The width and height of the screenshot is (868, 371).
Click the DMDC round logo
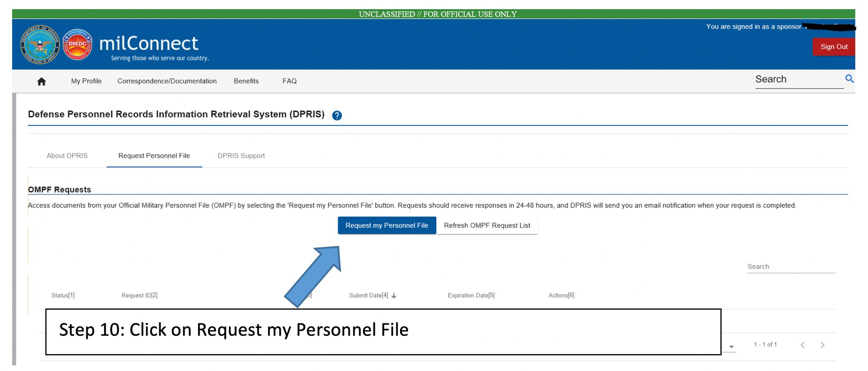(x=78, y=44)
